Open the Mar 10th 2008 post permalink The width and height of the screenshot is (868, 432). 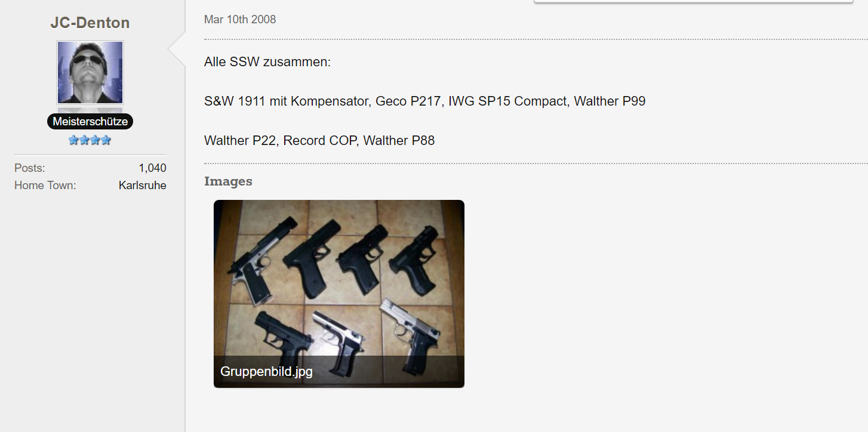coord(240,20)
